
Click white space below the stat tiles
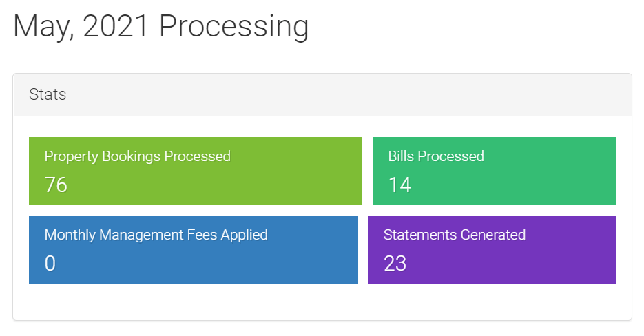point(322,302)
